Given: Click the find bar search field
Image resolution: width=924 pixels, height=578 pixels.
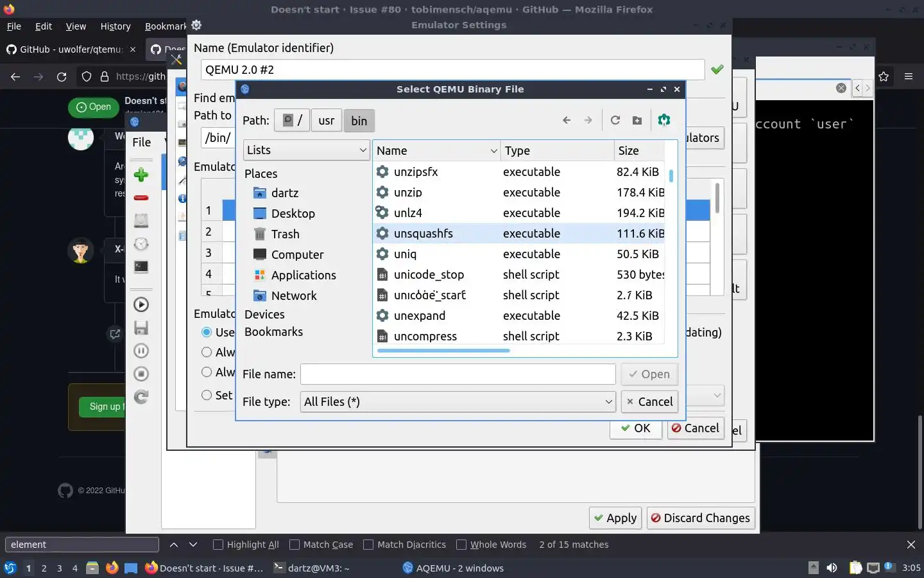Looking at the screenshot, I should pos(82,545).
